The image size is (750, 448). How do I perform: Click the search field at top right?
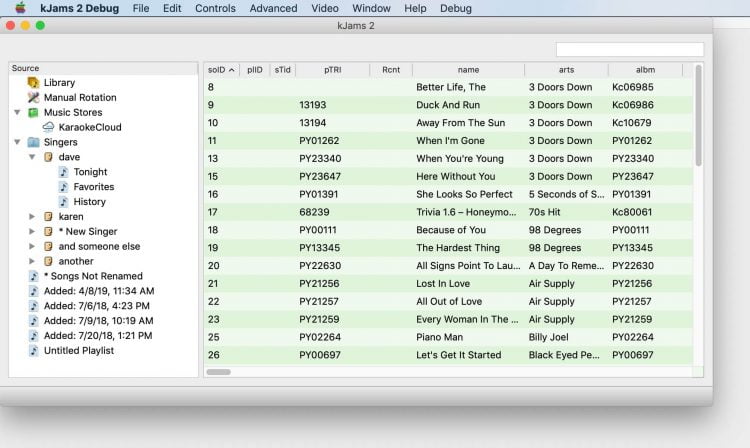click(x=629, y=49)
